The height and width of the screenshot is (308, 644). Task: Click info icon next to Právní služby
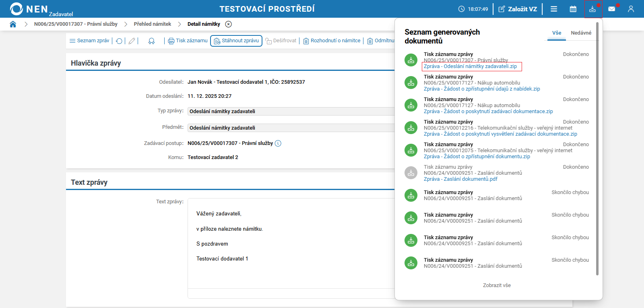click(x=278, y=143)
